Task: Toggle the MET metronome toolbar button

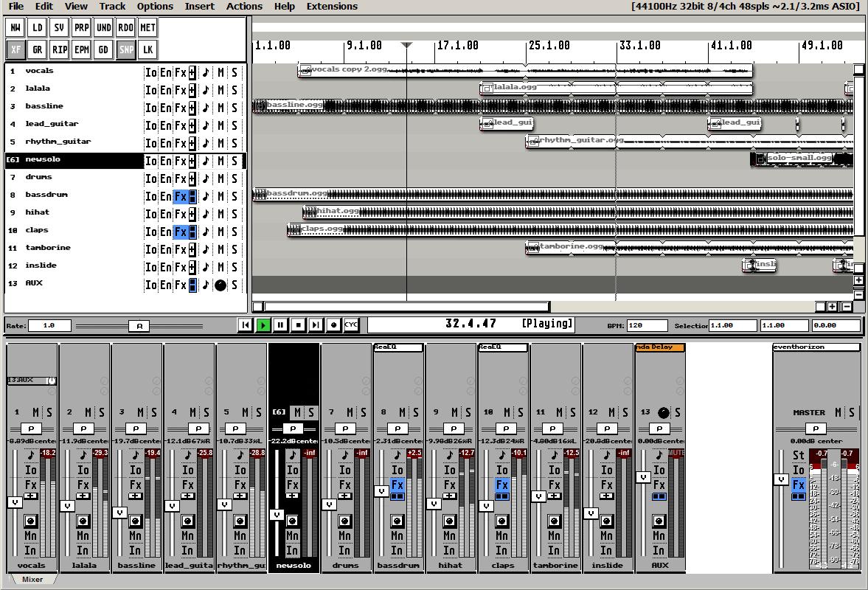Action: pyautogui.click(x=147, y=28)
